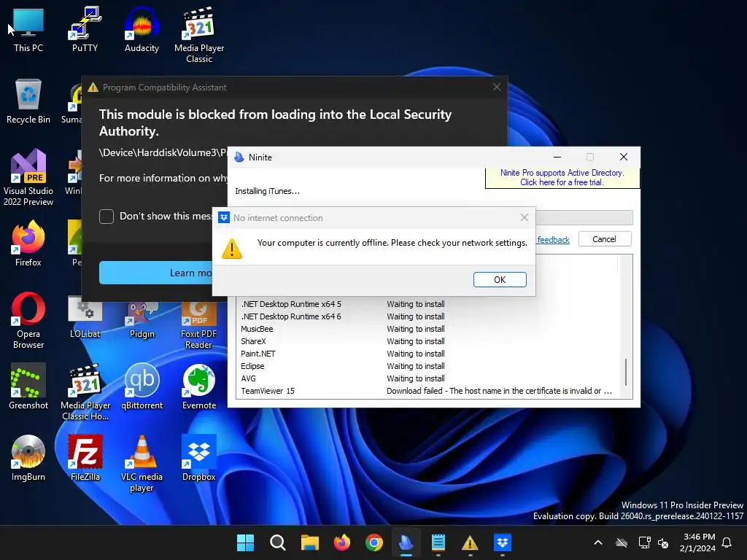Image resolution: width=747 pixels, height=560 pixels.
Task: Launch Opera Browser from the desktop
Action: point(28,320)
